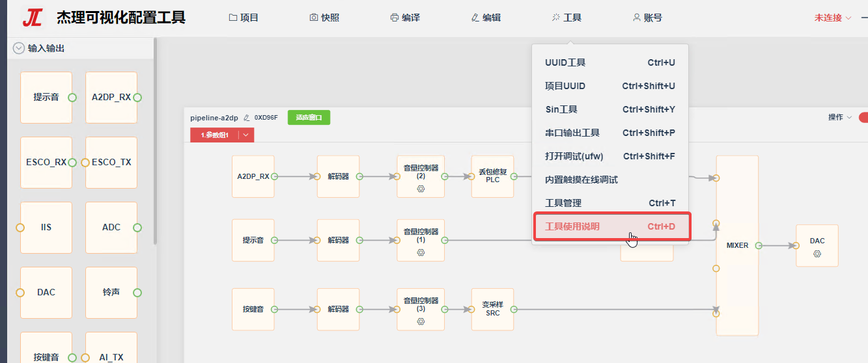Open the 编译 menu

(405, 18)
